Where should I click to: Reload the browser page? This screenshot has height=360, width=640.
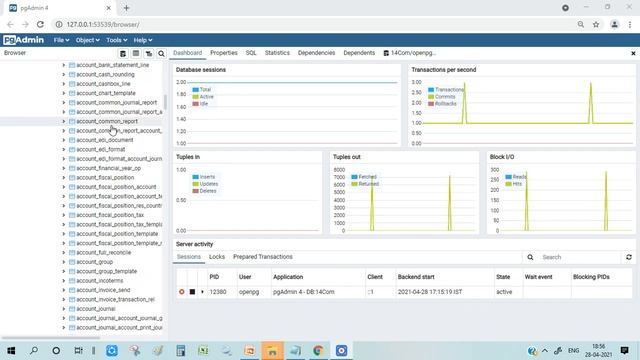pyautogui.click(x=40, y=24)
